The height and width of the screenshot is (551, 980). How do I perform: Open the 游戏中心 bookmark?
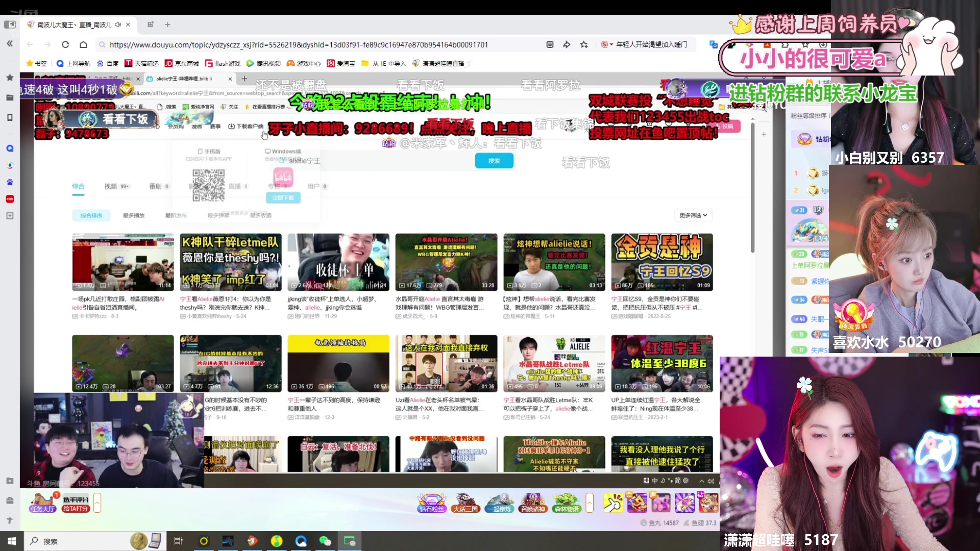(x=304, y=64)
